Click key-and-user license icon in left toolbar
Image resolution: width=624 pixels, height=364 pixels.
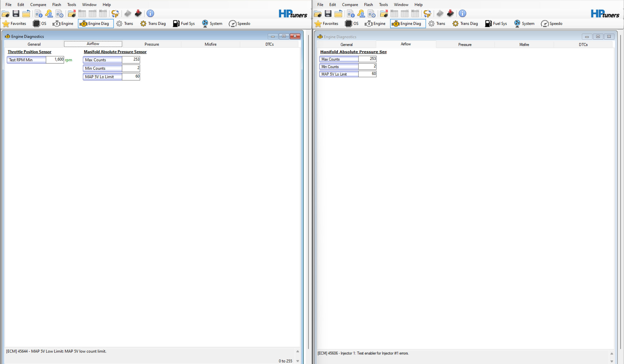click(49, 13)
